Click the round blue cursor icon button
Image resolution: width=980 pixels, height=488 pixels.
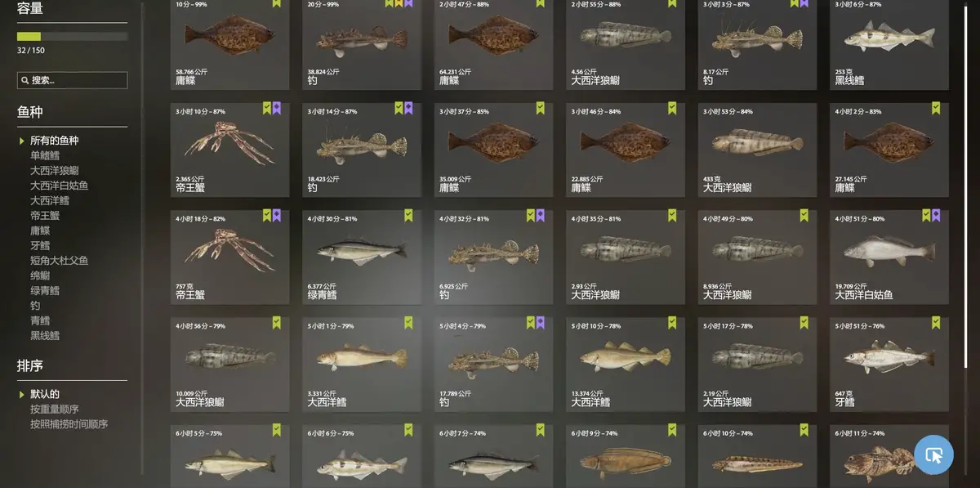point(933,454)
